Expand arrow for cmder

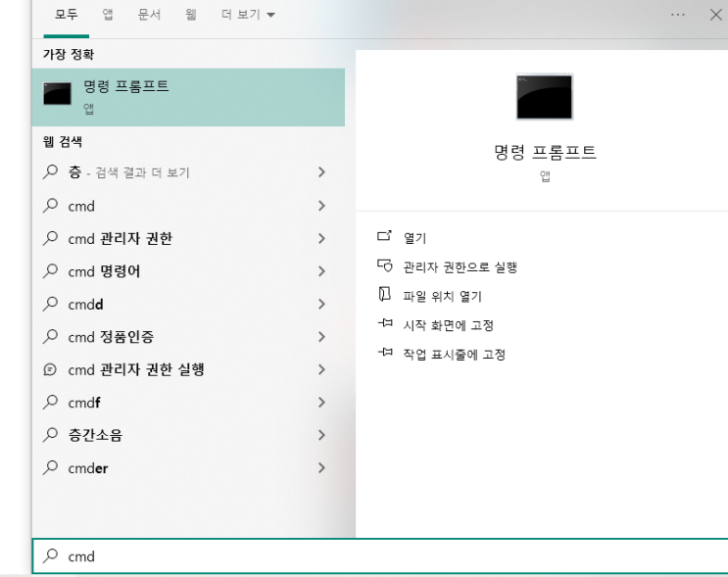(321, 468)
